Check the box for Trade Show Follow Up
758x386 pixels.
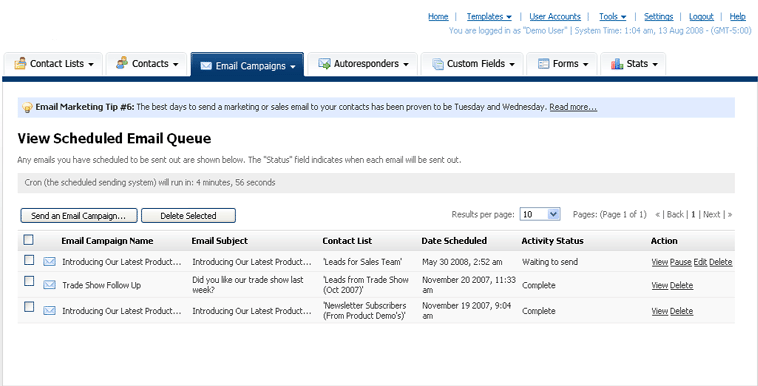tap(29, 281)
